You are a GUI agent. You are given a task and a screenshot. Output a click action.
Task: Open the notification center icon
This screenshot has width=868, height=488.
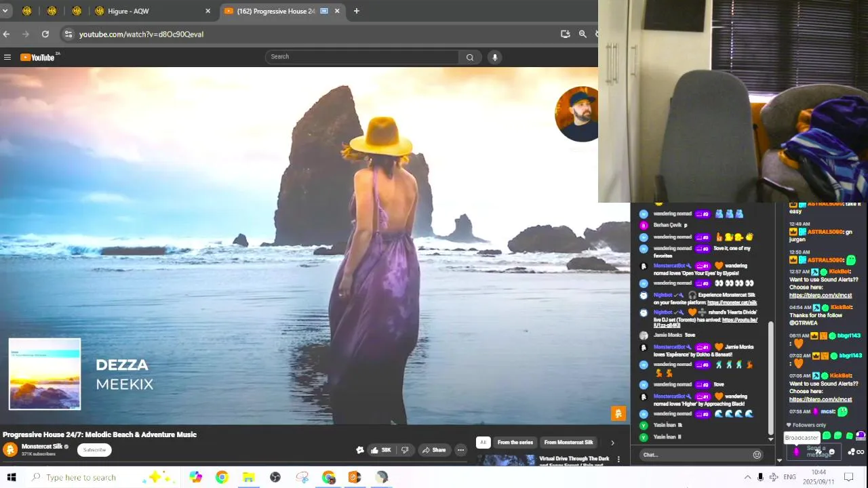point(848,477)
